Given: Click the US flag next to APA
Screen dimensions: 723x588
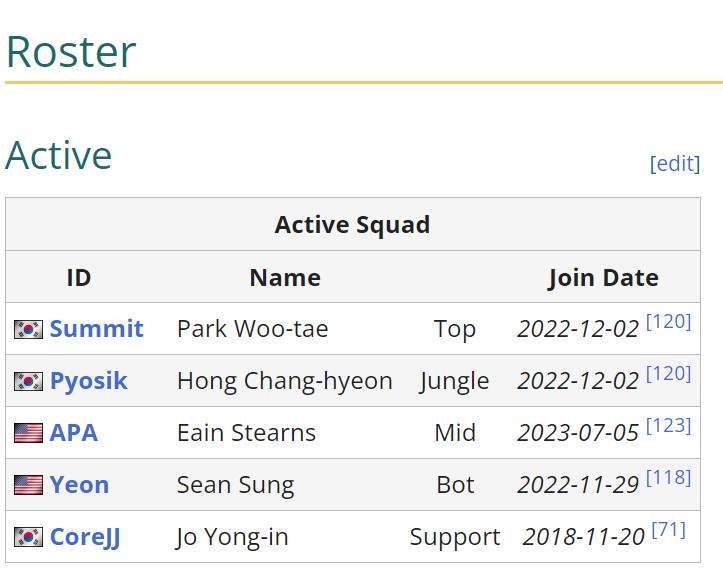Looking at the screenshot, I should (28, 433).
